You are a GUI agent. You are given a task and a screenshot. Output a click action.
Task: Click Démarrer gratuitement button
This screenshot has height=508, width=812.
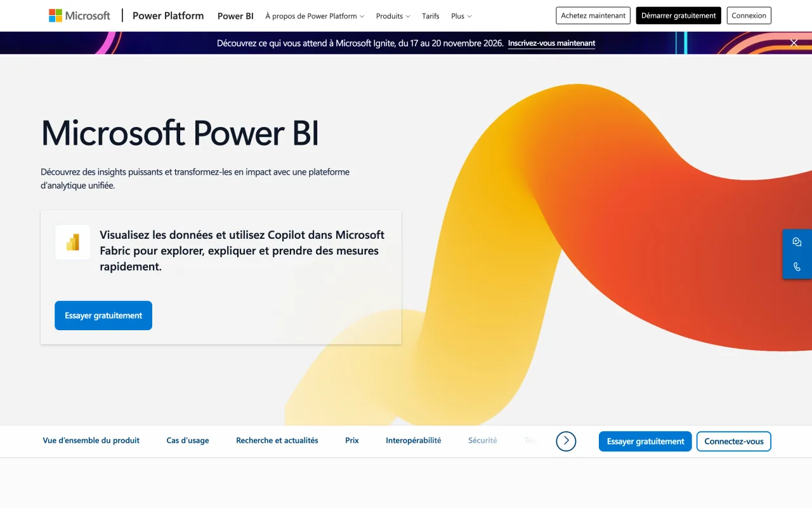678,16
